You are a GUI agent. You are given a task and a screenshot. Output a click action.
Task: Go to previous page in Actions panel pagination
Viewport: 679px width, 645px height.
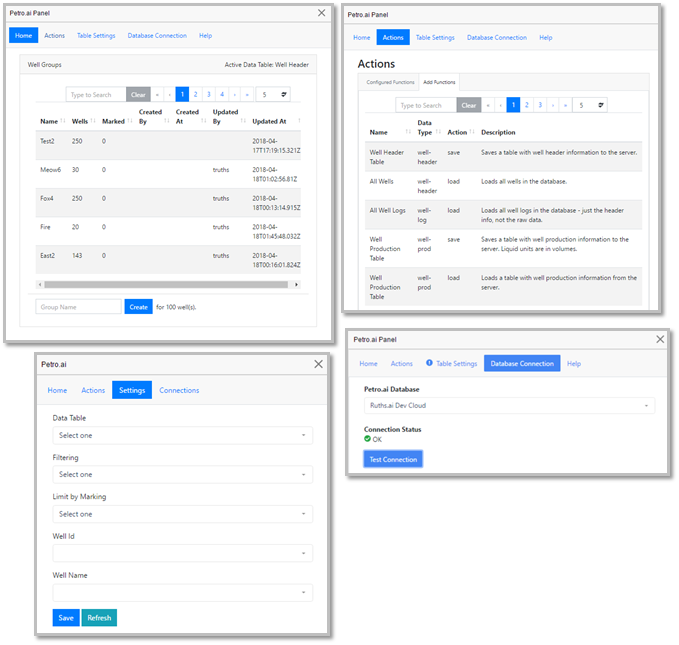point(501,105)
